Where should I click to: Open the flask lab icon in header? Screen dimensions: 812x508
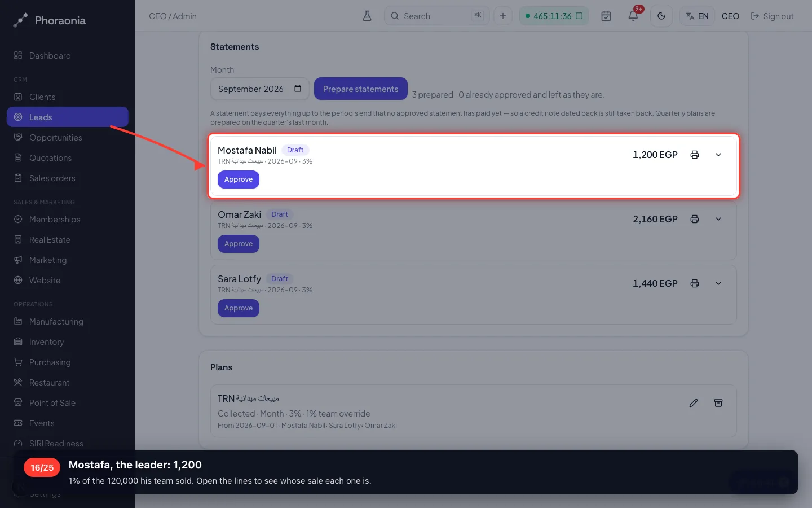pos(367,16)
